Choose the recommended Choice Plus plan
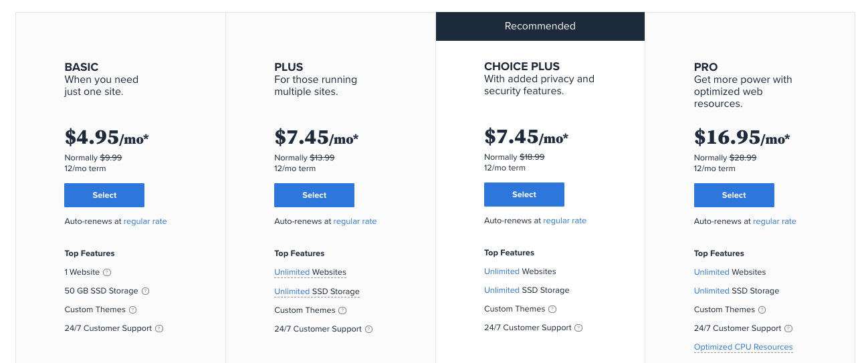Viewport: 868px width, 363px height. point(524,195)
